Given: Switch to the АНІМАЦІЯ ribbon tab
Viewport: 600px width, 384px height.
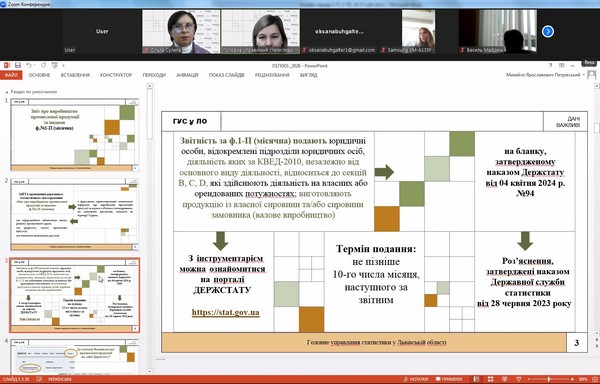Looking at the screenshot, I should point(187,75).
